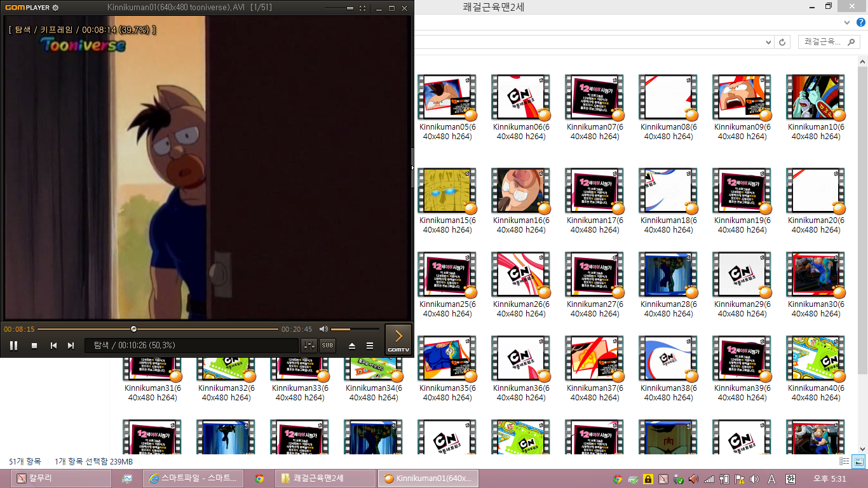Mute GOM Player using the speaker icon
This screenshot has height=488, width=868.
coord(323,329)
